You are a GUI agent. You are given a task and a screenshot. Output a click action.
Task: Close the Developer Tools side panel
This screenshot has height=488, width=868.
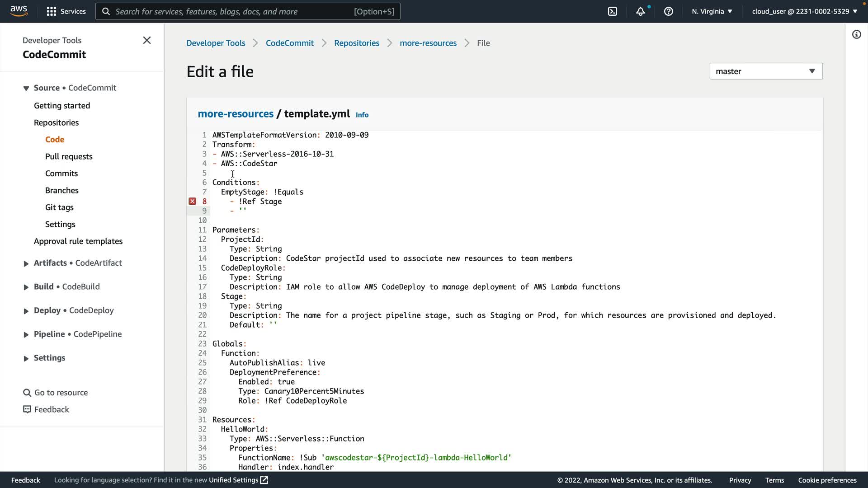click(147, 40)
